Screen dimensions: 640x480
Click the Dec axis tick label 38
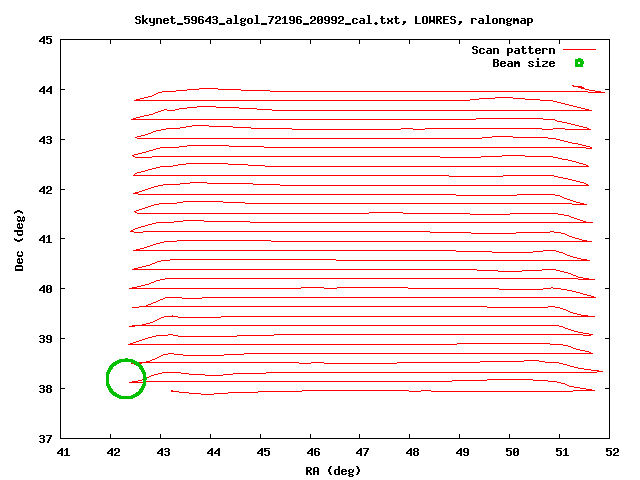point(46,389)
